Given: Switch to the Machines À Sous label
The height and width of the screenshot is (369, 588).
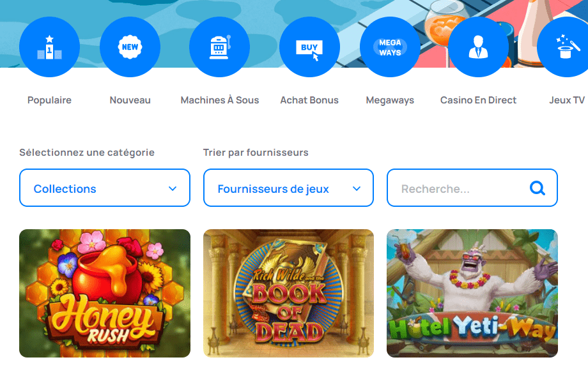Looking at the screenshot, I should click(220, 100).
